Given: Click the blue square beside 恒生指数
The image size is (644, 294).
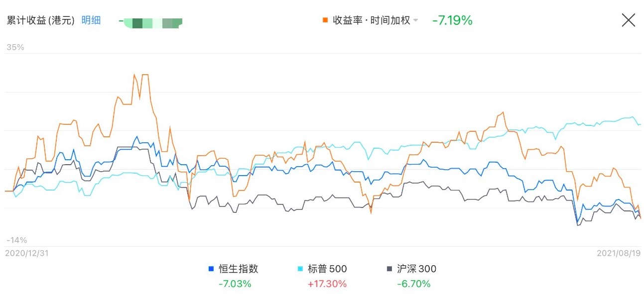Looking at the screenshot, I should click(x=211, y=269).
